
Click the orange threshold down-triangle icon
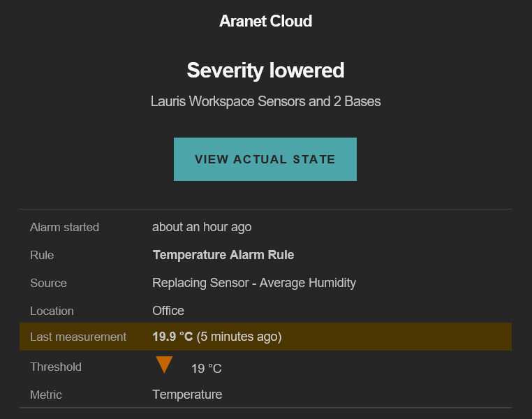[164, 365]
